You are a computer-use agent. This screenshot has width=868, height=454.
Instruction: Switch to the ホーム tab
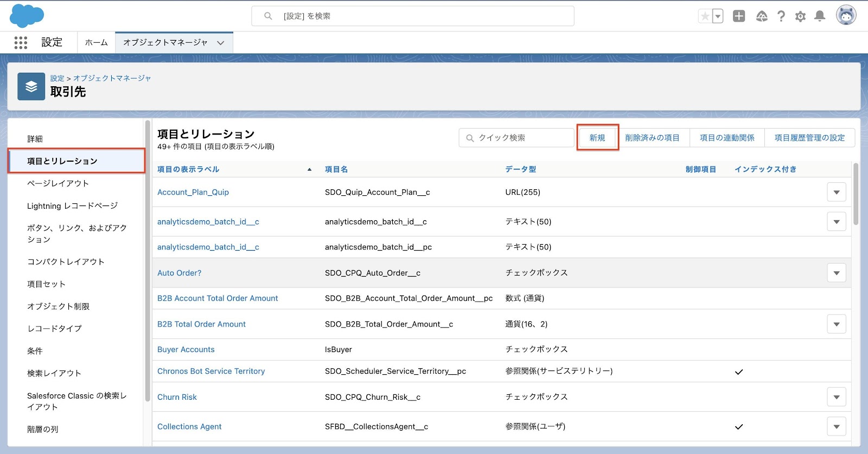[x=97, y=42]
